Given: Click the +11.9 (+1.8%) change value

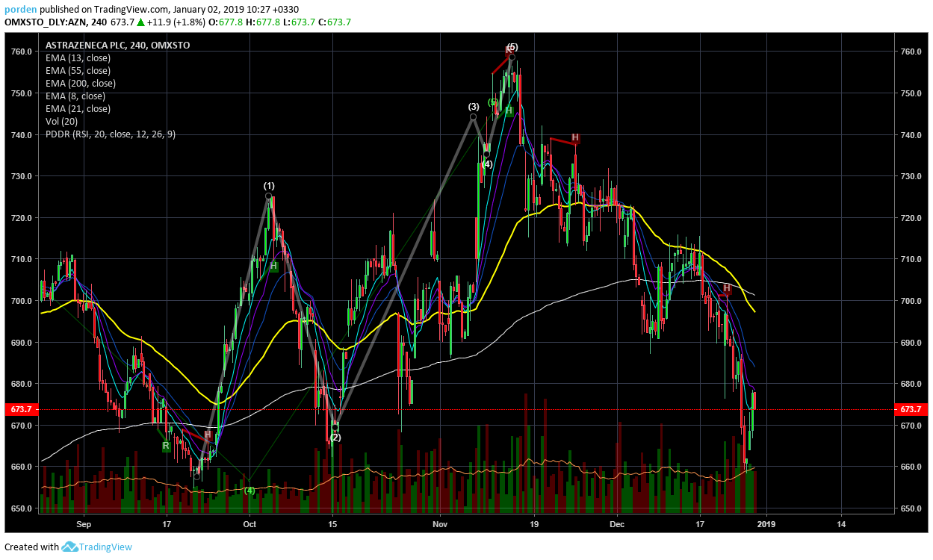Looking at the screenshot, I should coord(178,22).
